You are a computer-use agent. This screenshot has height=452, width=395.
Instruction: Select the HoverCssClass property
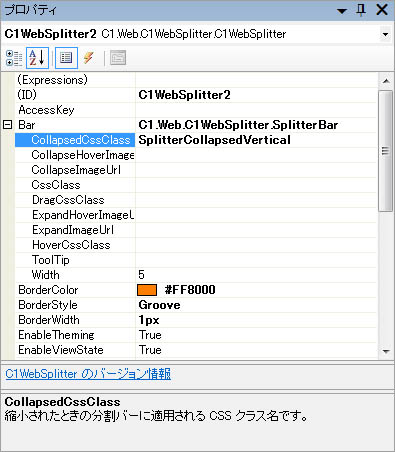(x=71, y=245)
